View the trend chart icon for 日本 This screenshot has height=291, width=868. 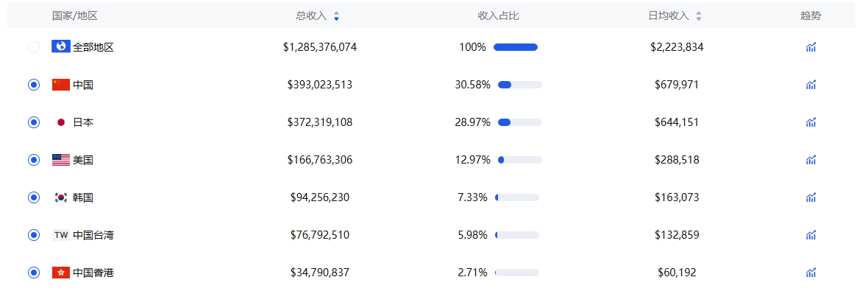[x=811, y=122]
